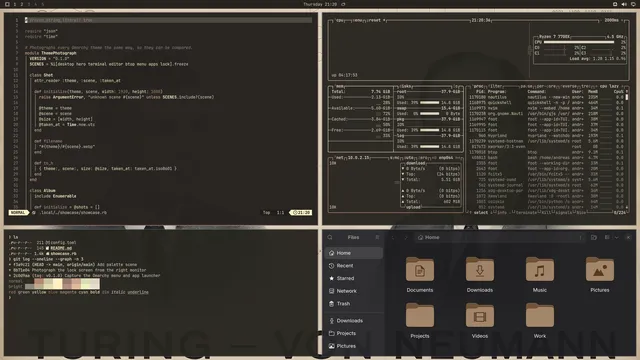
Task: Go back with the Files back arrow
Action: (393, 238)
